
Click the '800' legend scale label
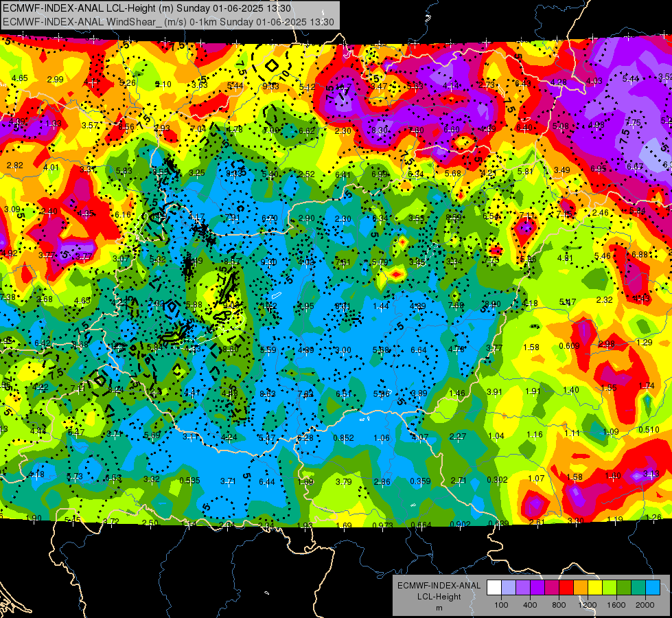tap(559, 605)
